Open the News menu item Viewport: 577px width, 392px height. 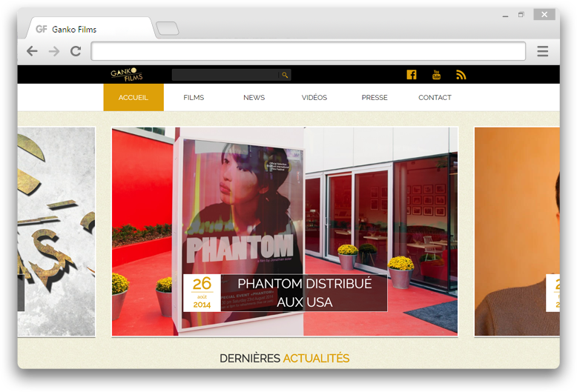pos(254,98)
